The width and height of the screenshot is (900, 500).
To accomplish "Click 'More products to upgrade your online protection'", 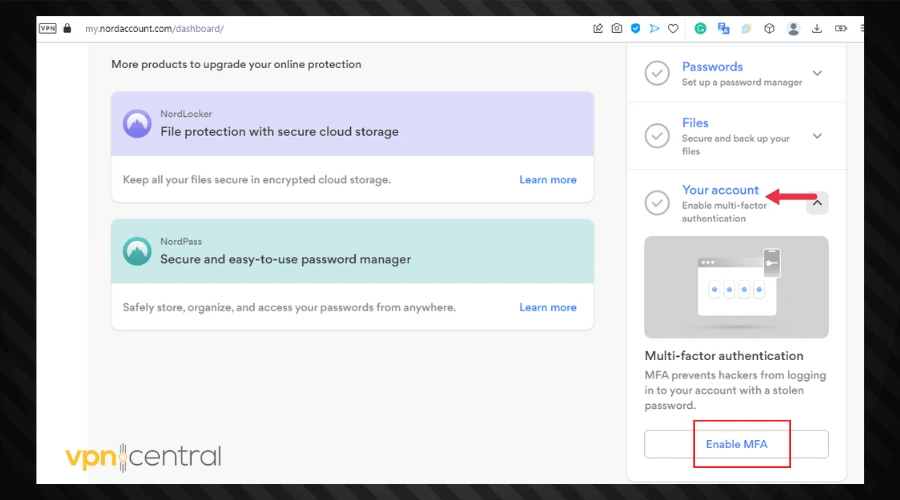I will tap(236, 64).
